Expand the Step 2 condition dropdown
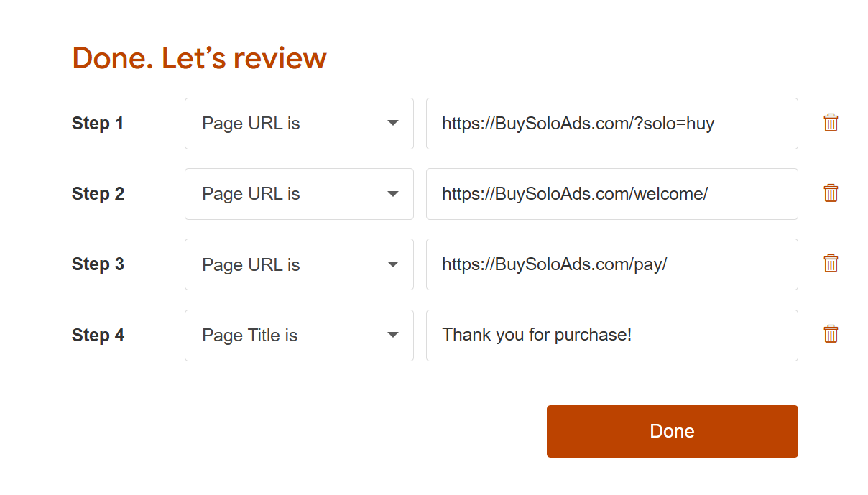The image size is (868, 495). click(x=298, y=194)
